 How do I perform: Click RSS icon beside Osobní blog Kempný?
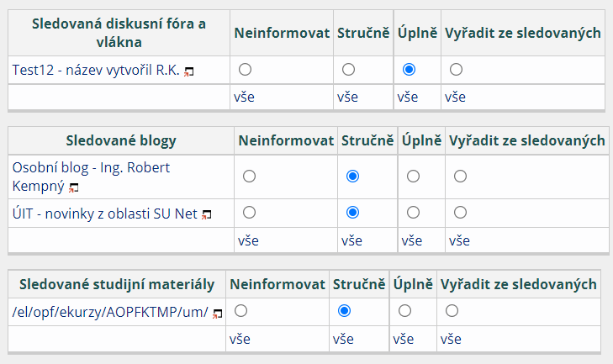(x=74, y=187)
